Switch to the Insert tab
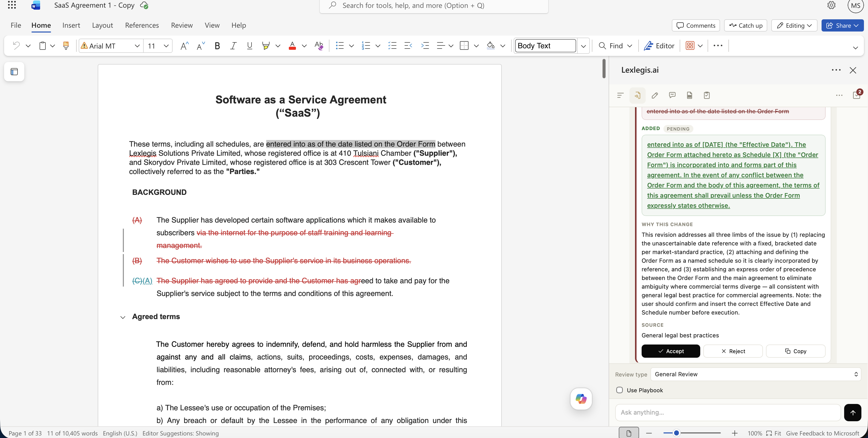 71,25
